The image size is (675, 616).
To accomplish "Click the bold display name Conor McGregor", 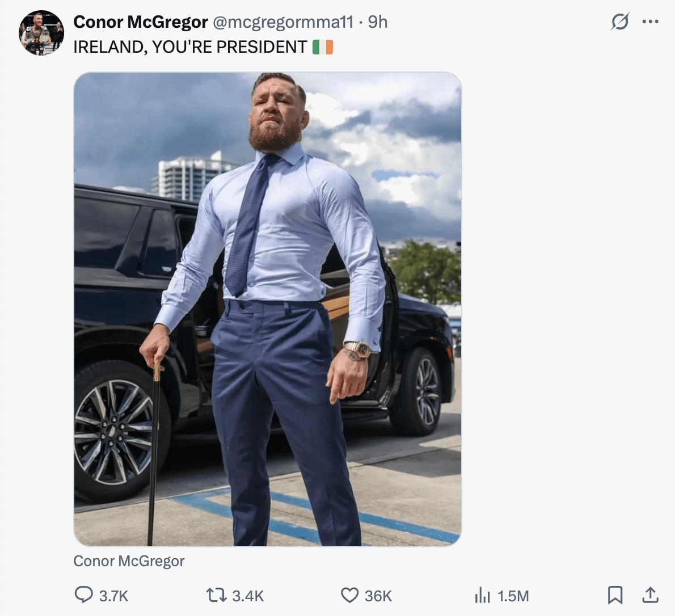I will click(141, 22).
